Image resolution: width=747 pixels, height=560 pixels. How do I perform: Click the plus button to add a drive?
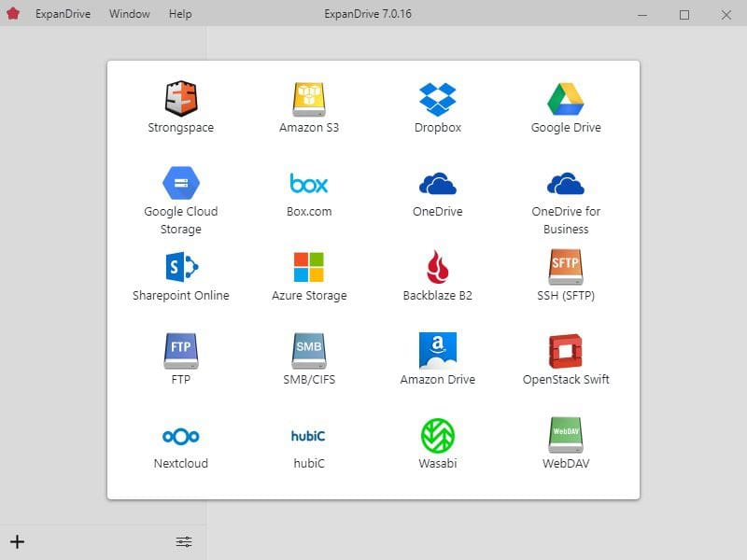(17, 541)
